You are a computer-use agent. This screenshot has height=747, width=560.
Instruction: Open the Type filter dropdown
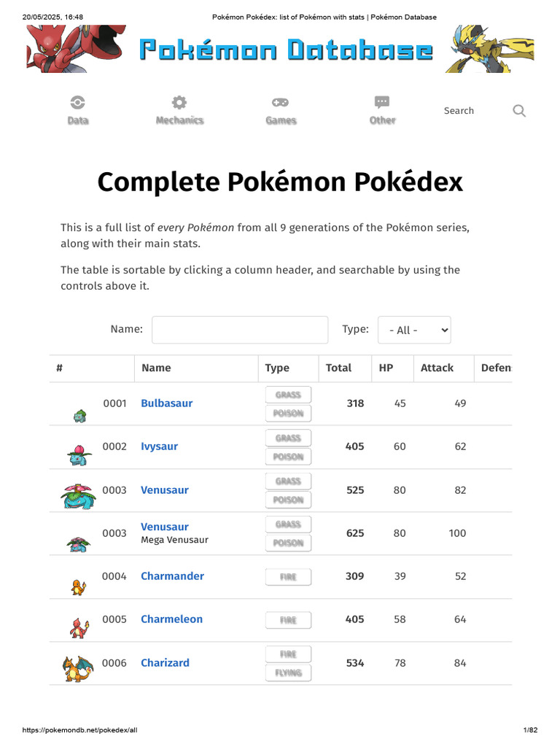tap(414, 330)
